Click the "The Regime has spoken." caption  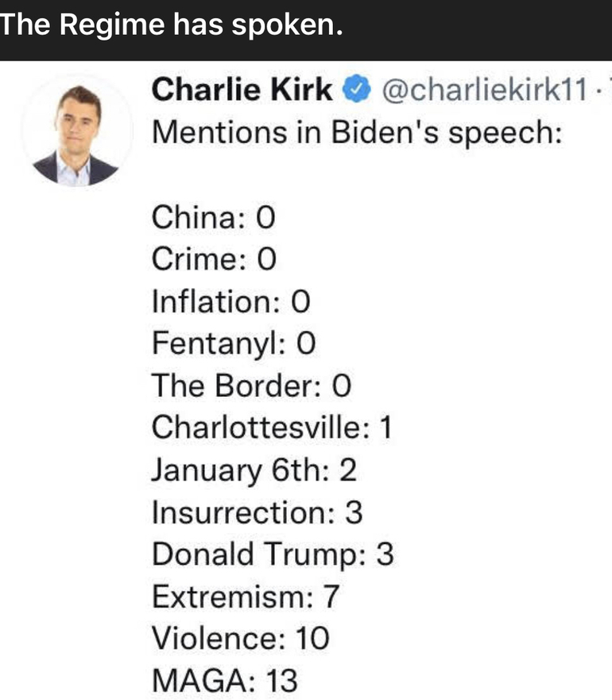tap(172, 26)
